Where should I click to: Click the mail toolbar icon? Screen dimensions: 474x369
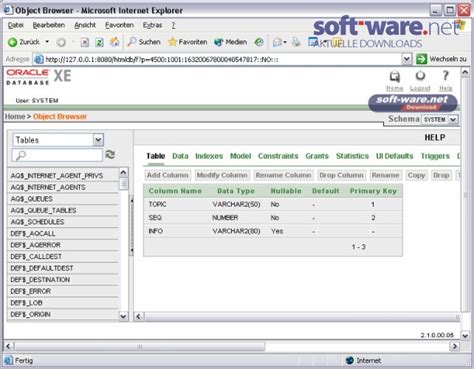[x=277, y=42]
